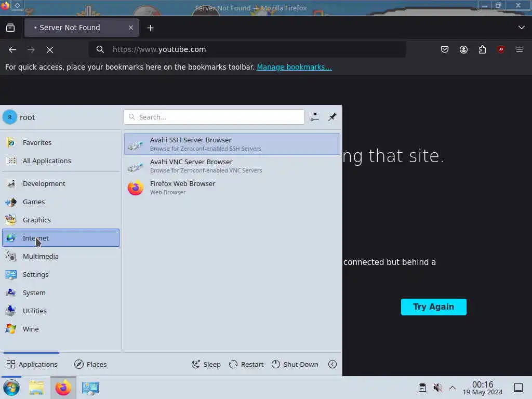The width and height of the screenshot is (532, 399).
Task: Click the root user avatar
Action: tap(10, 117)
